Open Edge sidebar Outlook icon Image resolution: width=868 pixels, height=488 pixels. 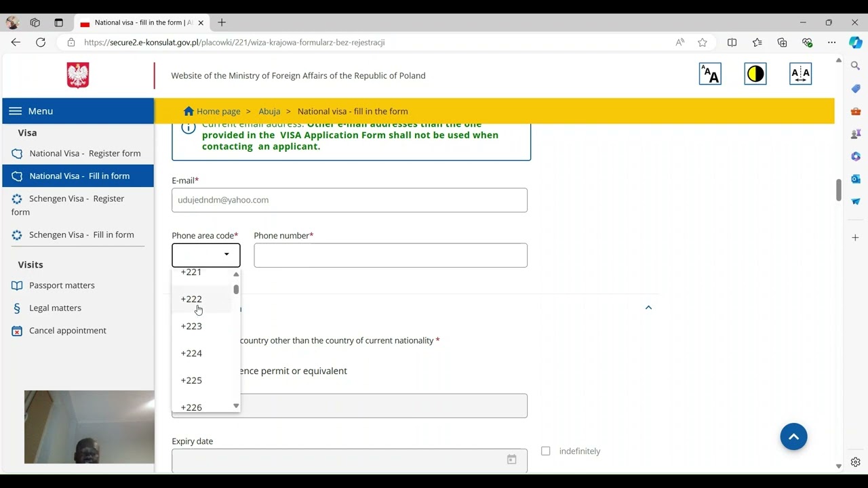pyautogui.click(x=856, y=179)
